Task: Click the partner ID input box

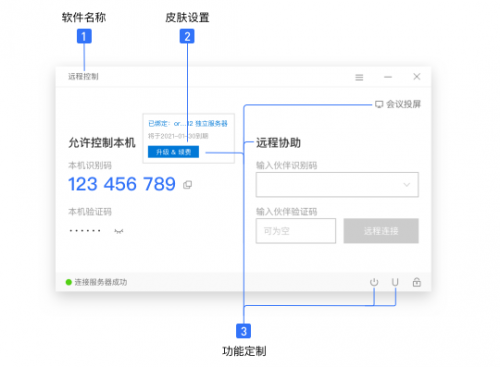Action: click(x=337, y=185)
